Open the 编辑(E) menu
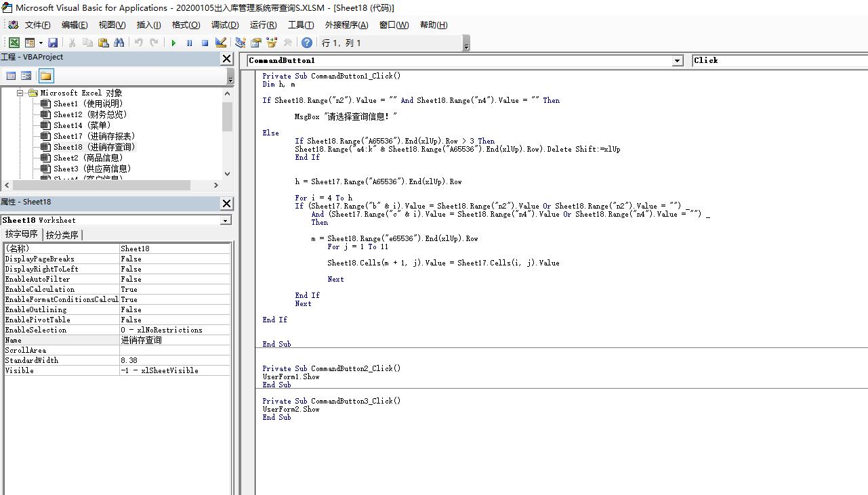This screenshot has height=495, width=868. 75,25
